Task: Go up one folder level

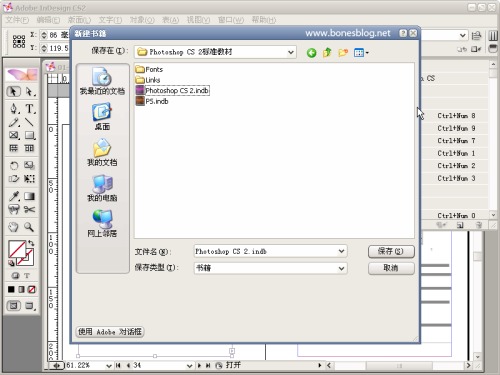Action: 327,53
